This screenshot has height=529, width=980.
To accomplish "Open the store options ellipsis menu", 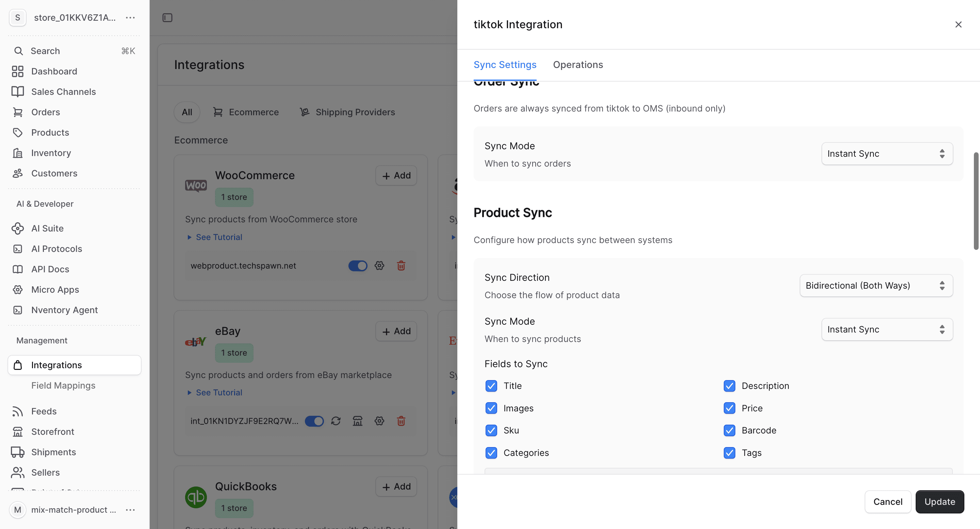I will coord(130,18).
